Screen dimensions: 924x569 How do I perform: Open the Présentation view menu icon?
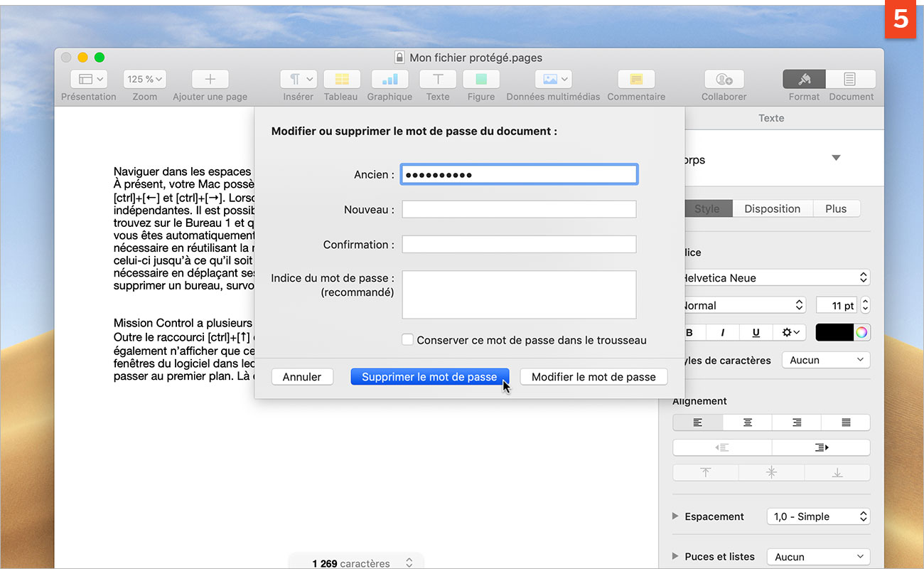89,79
